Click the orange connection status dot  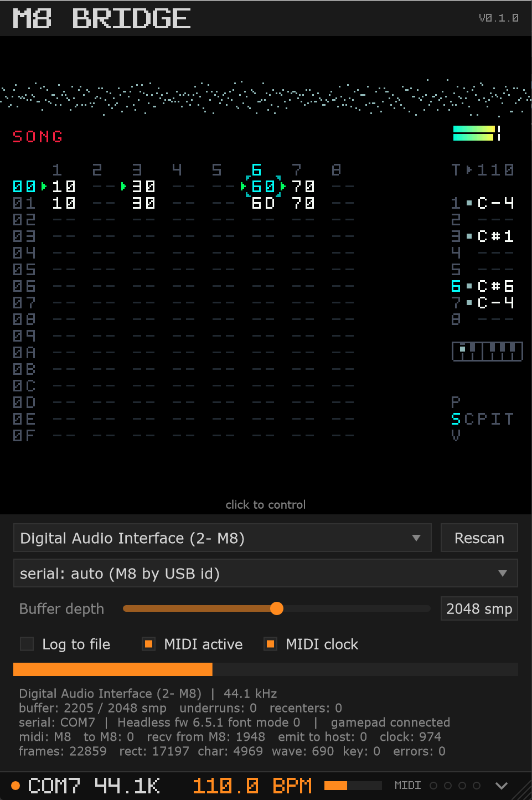pos(16,786)
